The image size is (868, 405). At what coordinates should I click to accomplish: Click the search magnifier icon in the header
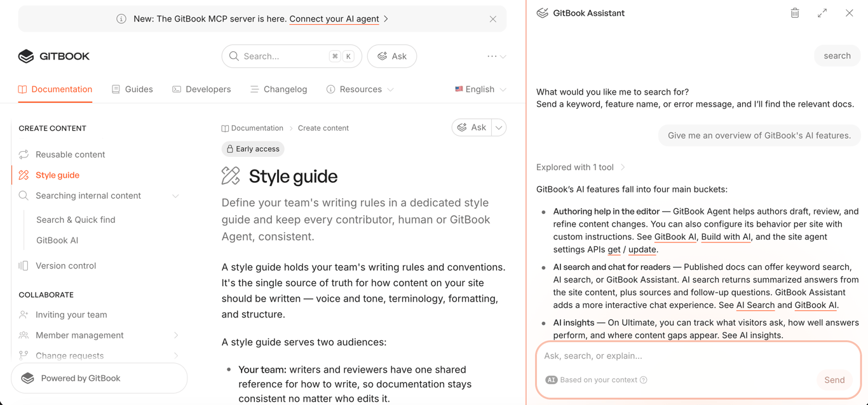pos(234,56)
